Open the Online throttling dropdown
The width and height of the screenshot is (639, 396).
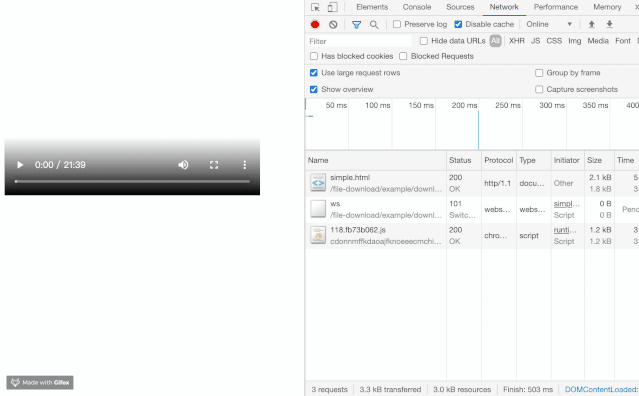point(549,24)
